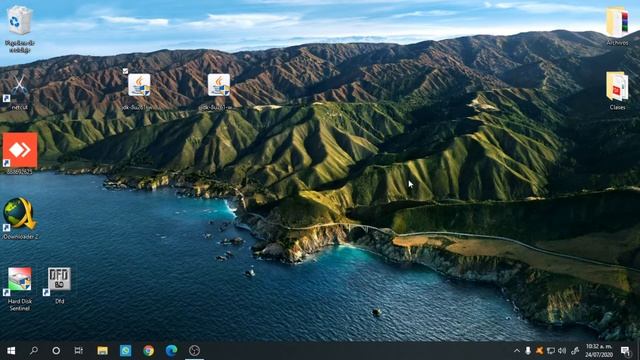This screenshot has width=640, height=360.
Task: Select the netcut scissors shortcut
Action: click(18, 85)
